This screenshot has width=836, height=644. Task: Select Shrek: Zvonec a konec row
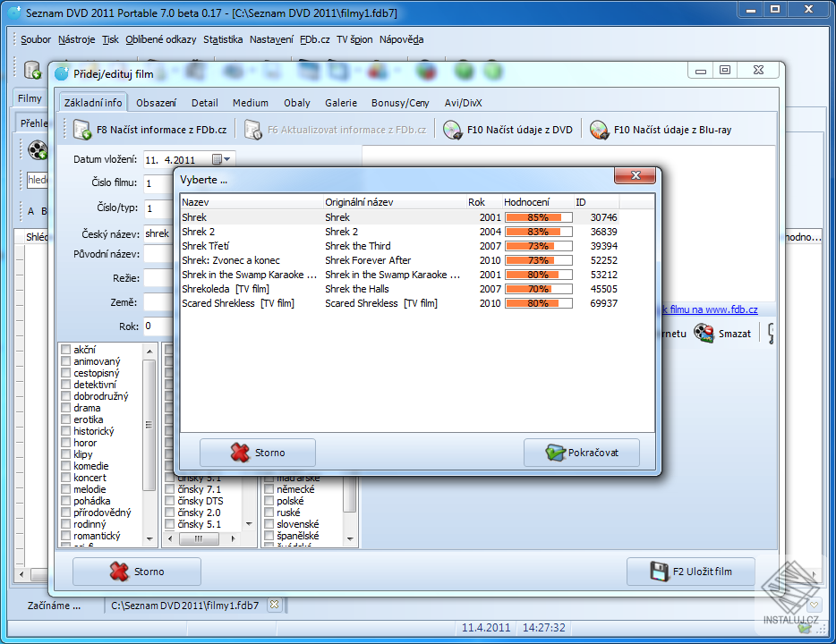(399, 260)
